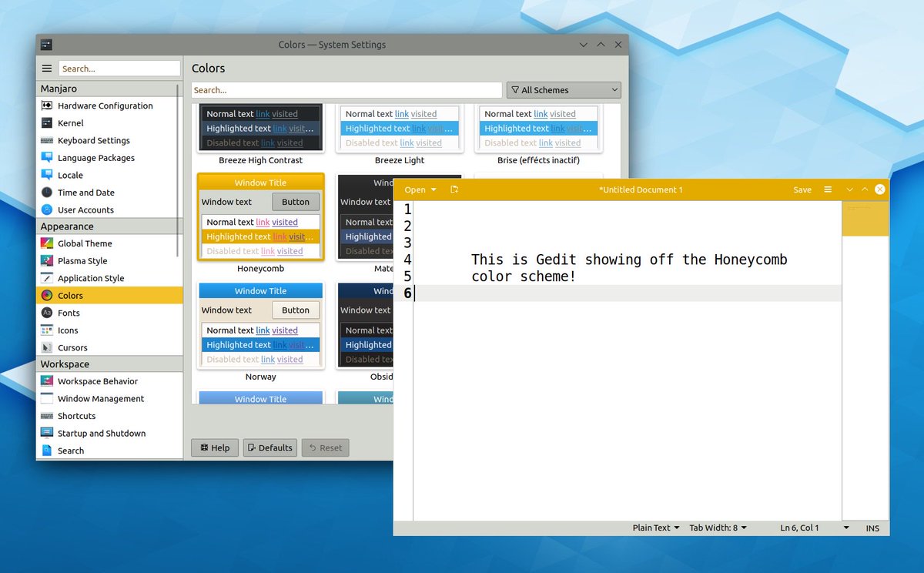Click Global Theme icon in sidebar
The height and width of the screenshot is (573, 924).
[47, 243]
